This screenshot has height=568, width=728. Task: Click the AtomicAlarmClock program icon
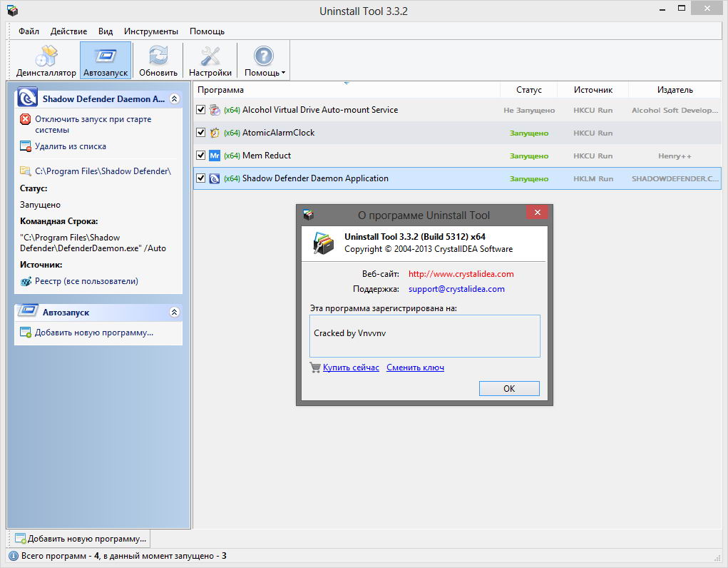pos(215,133)
